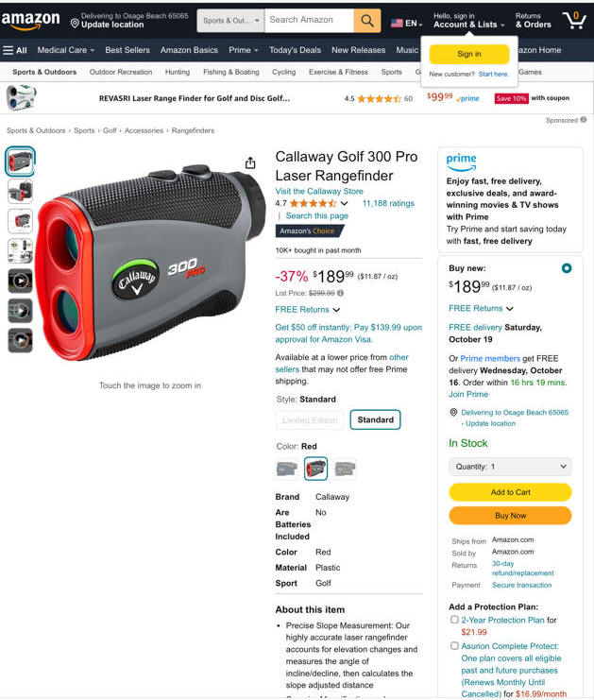Open Today's Deals in the nav bar
Screen dimensions: 594x700
click(x=295, y=50)
